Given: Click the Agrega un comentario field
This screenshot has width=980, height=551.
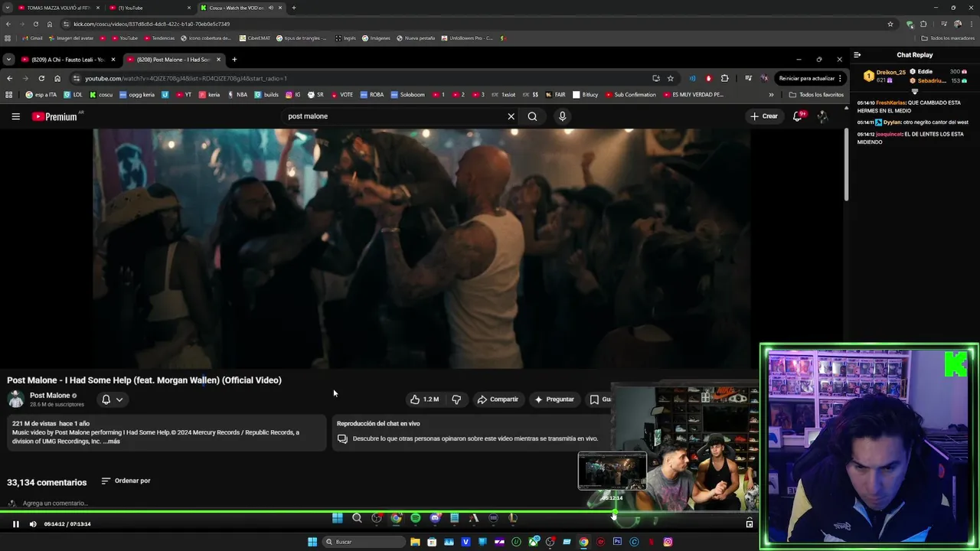Looking at the screenshot, I should coord(55,504).
